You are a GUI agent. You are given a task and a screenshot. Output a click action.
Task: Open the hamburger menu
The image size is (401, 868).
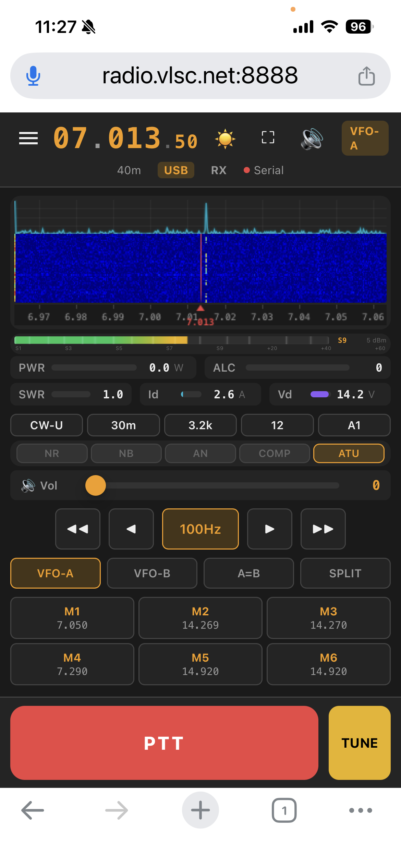coord(28,138)
